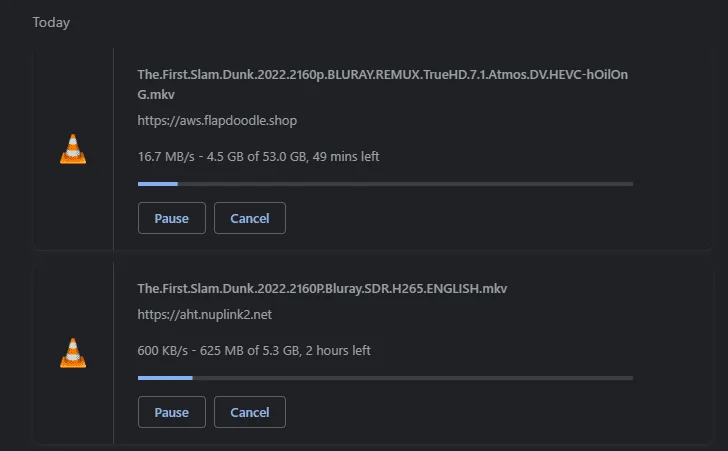Click the aht.nuplink2.net source URL
Viewport: 728px width, 451px height.
[205, 314]
